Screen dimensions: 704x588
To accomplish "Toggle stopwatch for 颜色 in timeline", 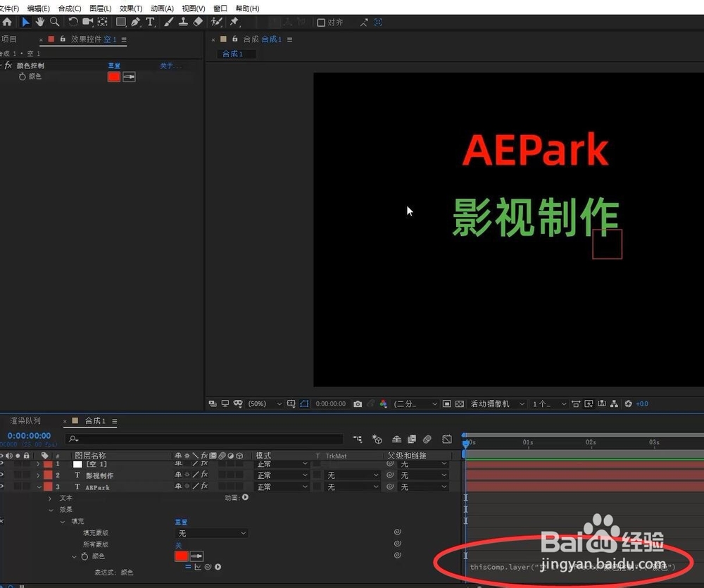I will click(85, 556).
